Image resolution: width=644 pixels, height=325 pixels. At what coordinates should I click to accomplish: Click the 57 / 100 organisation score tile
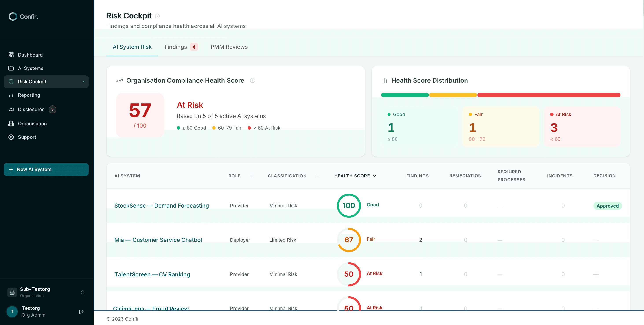click(140, 115)
